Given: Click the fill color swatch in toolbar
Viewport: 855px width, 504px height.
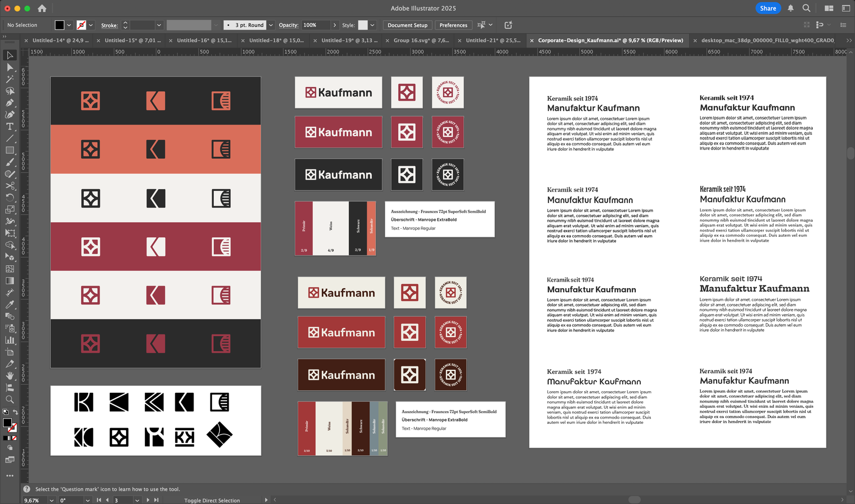Looking at the screenshot, I should tap(7, 423).
